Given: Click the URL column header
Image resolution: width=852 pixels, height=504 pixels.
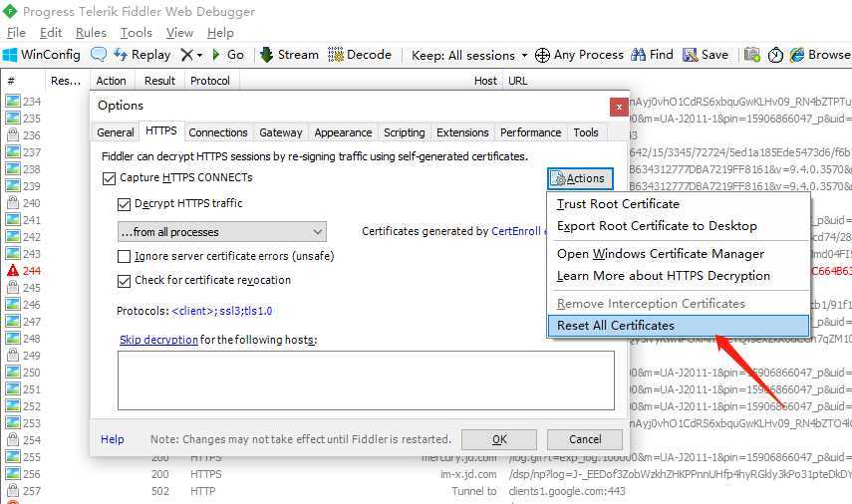Looking at the screenshot, I should pos(517,81).
